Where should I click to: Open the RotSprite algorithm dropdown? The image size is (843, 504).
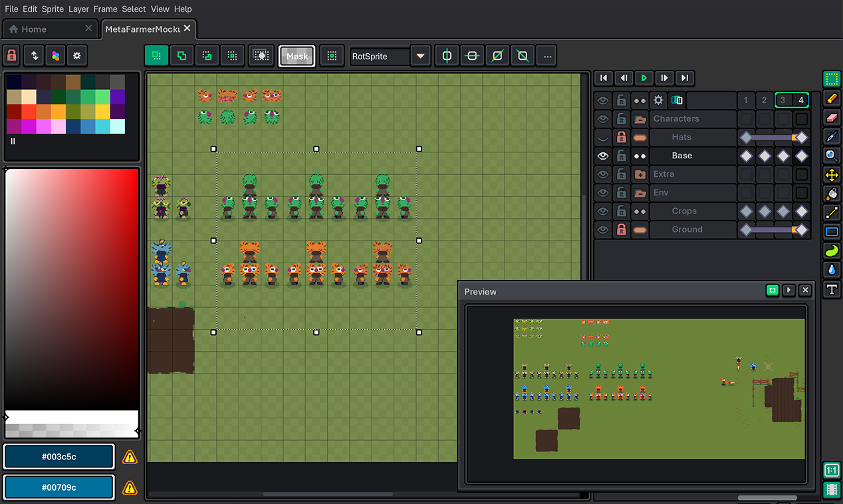(x=420, y=57)
